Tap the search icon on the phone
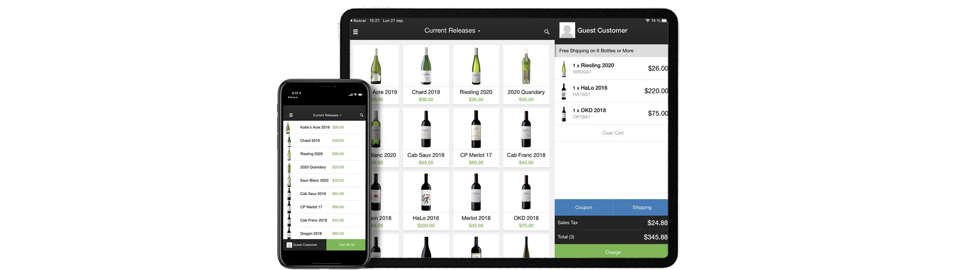 click(361, 115)
